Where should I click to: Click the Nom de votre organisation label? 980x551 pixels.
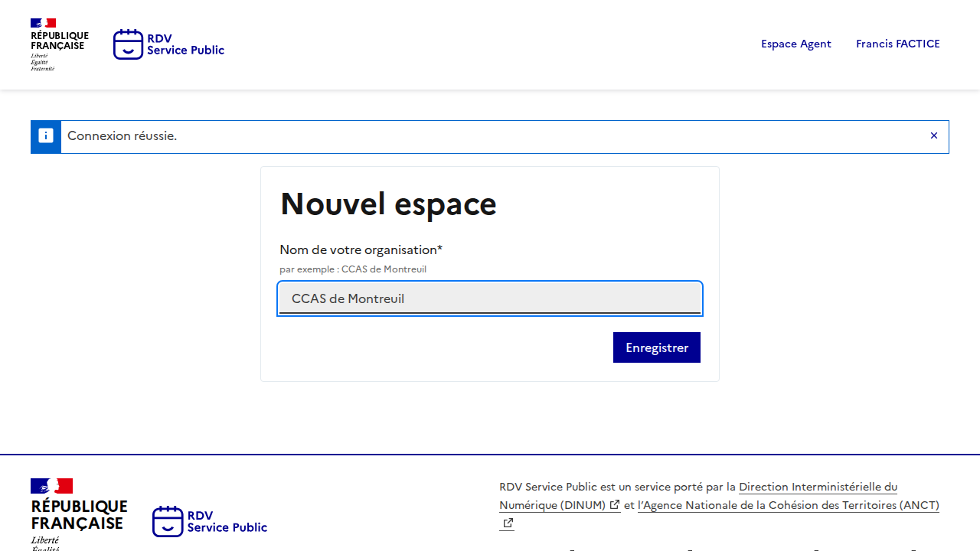click(361, 250)
